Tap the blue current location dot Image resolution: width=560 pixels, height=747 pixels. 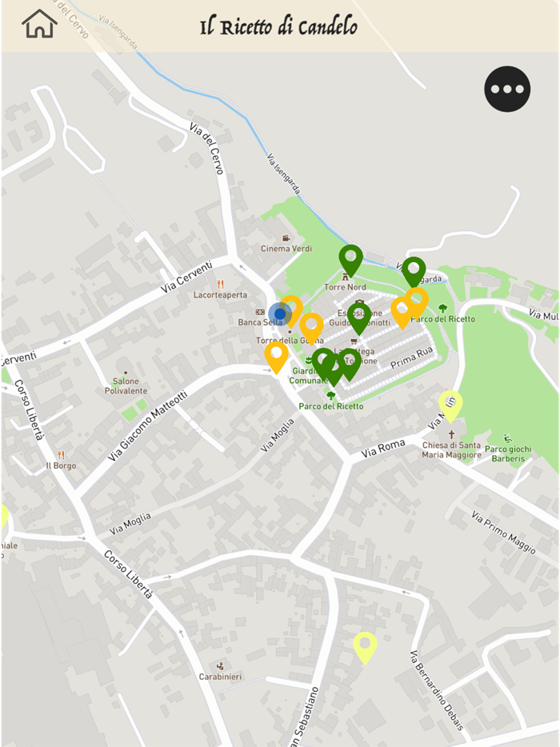280,314
